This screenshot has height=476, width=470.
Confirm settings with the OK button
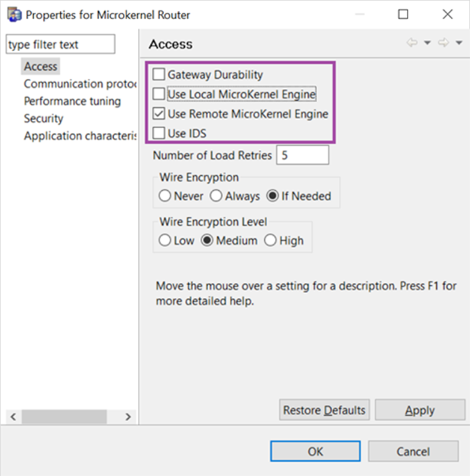tap(315, 451)
